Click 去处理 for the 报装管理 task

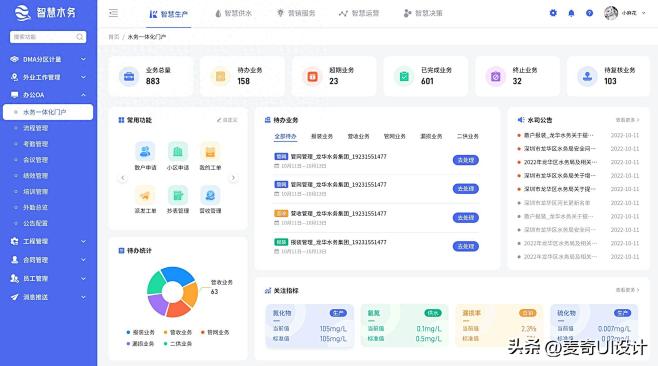click(466, 246)
